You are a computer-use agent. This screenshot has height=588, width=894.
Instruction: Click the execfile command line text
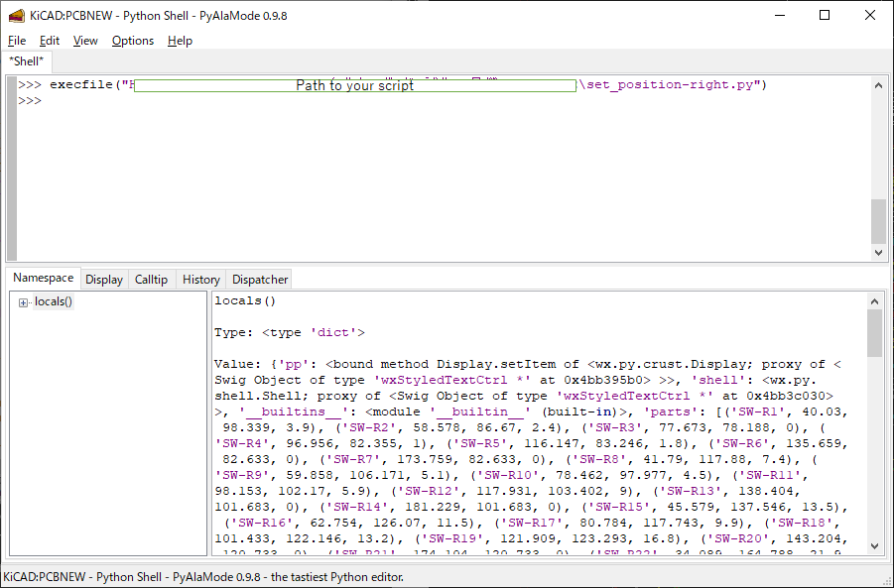click(393, 85)
